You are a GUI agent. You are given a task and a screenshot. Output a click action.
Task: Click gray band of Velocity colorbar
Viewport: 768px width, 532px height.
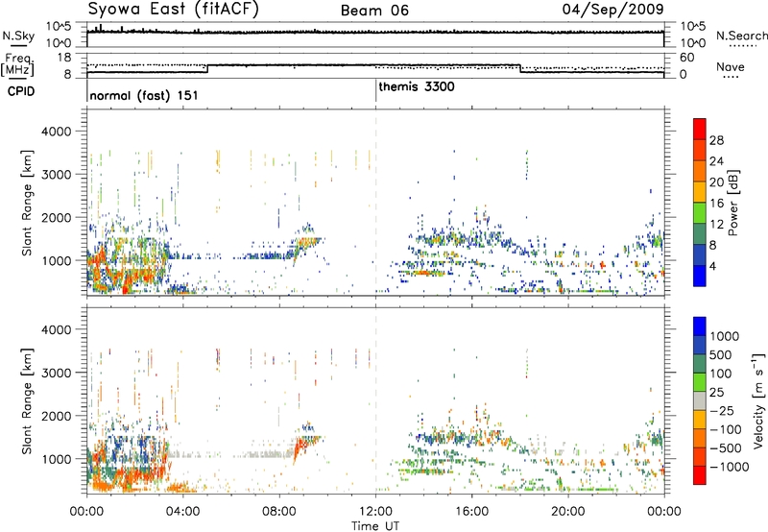[x=700, y=400]
